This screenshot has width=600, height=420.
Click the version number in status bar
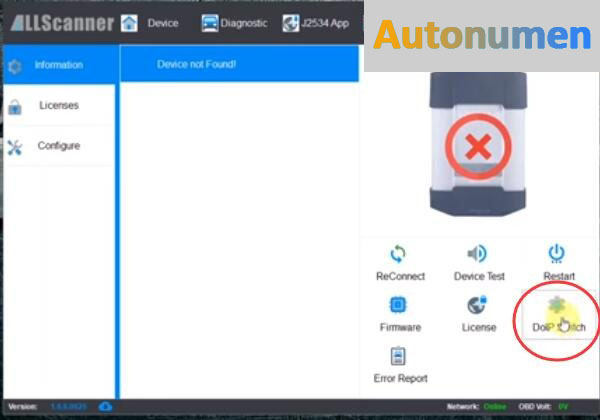click(x=68, y=407)
